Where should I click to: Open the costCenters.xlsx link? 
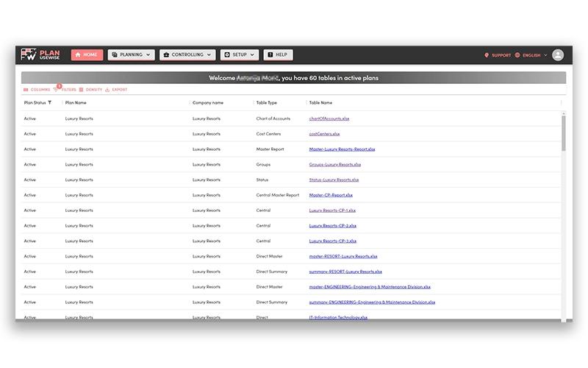coord(324,134)
